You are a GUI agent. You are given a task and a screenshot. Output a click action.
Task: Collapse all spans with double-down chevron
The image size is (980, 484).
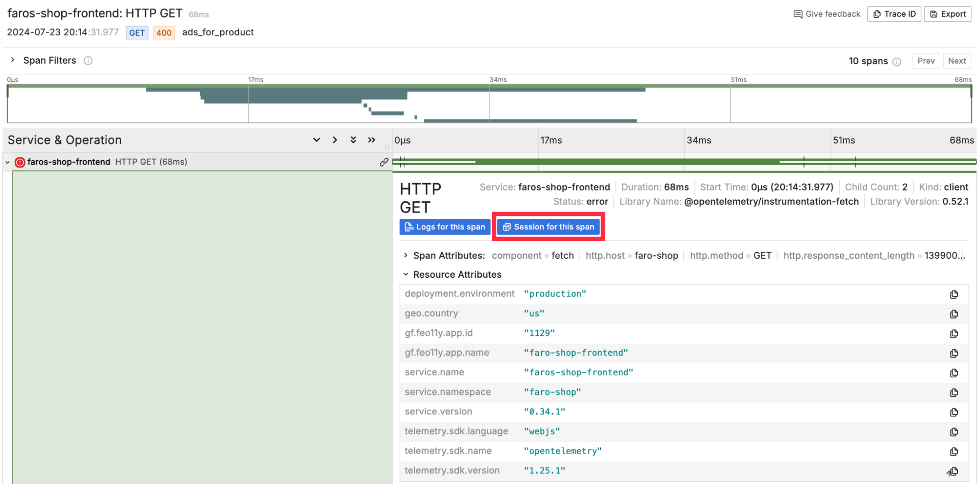353,140
